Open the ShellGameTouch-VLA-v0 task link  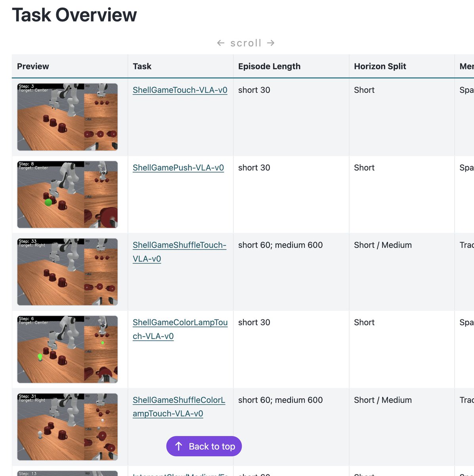[x=180, y=90]
